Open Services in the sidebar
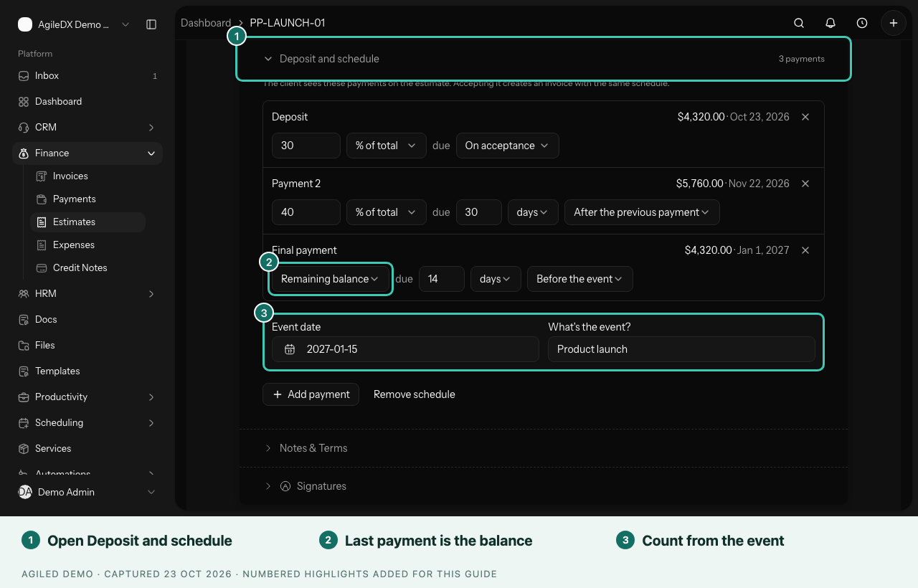Viewport: 918px width, 588px height. pos(87,448)
